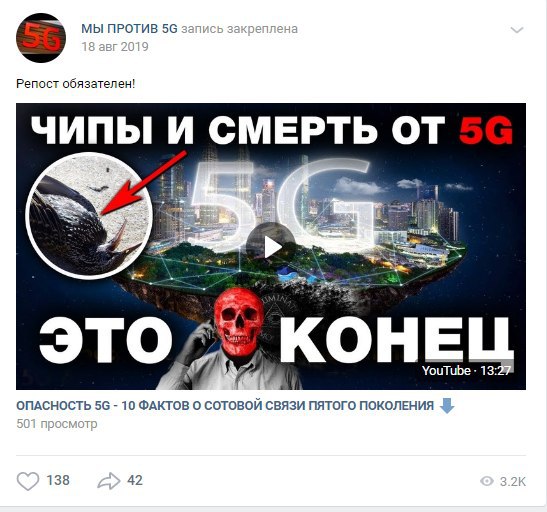Image resolution: width=547 pixels, height=512 pixels.
Task: Click the ЭТО КОНЕЦ text on the thumbnail
Action: [x=276, y=339]
